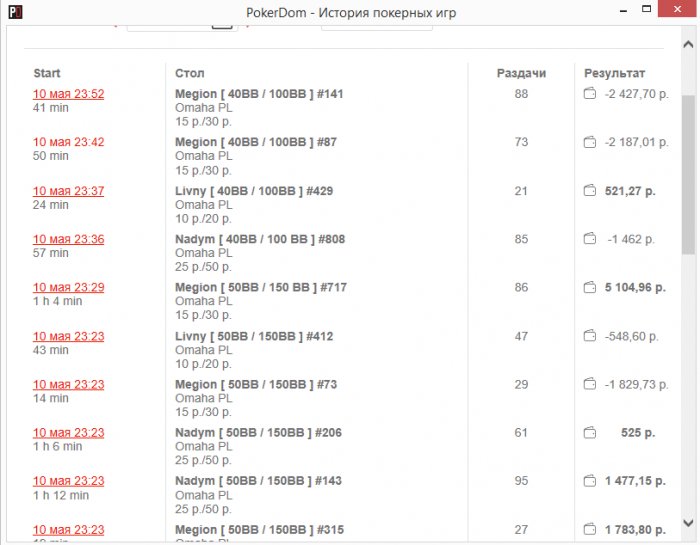Close the PokerDom history window

point(677,9)
